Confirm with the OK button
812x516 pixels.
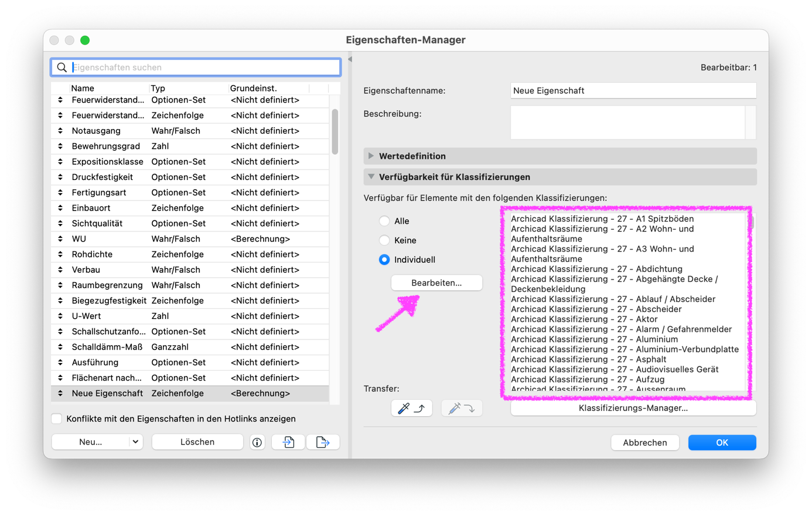click(x=722, y=443)
